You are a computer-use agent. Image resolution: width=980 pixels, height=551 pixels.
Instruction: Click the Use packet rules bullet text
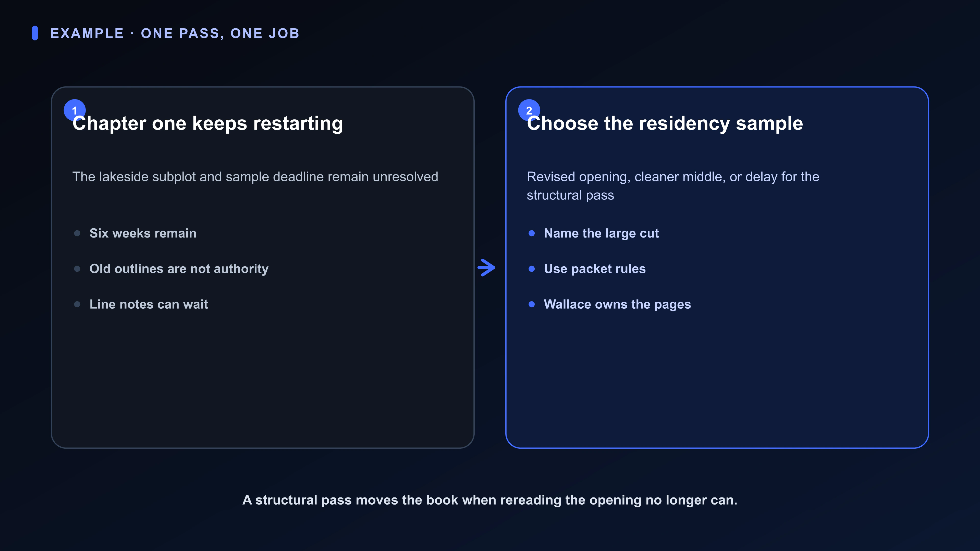[x=595, y=269]
